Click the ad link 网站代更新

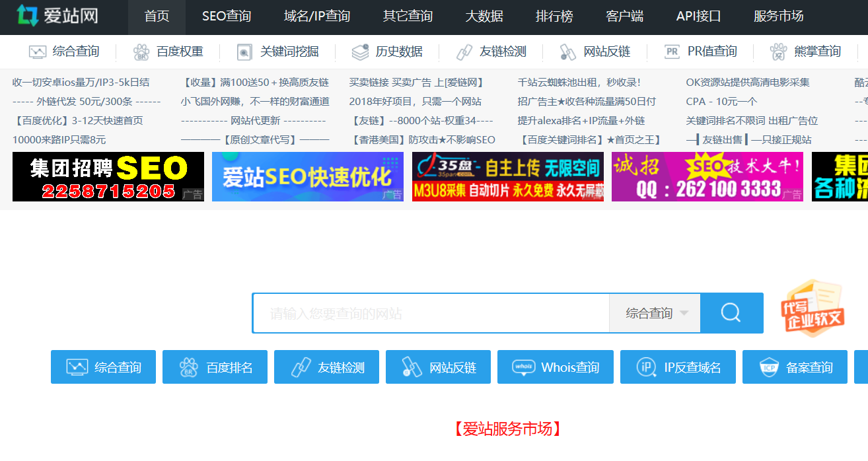tap(254, 121)
